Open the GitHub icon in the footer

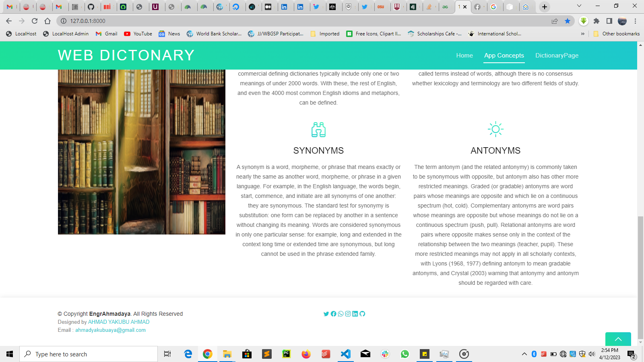(x=363, y=314)
